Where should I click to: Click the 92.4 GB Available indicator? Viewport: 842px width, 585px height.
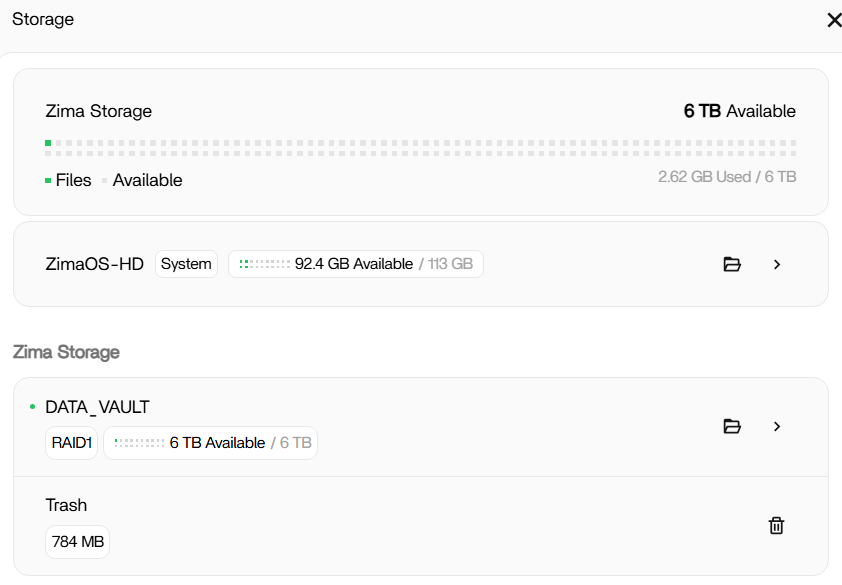(x=355, y=264)
